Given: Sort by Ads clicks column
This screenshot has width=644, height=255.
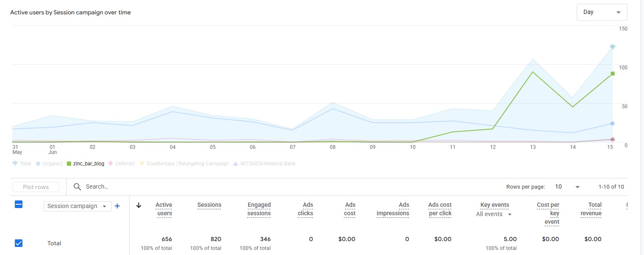Looking at the screenshot, I should [305, 209].
